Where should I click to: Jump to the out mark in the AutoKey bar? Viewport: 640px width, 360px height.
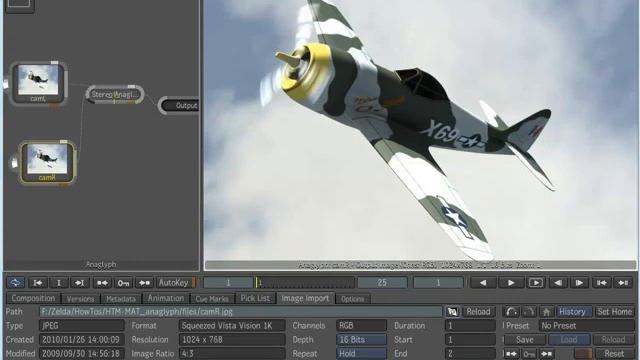(x=80, y=282)
